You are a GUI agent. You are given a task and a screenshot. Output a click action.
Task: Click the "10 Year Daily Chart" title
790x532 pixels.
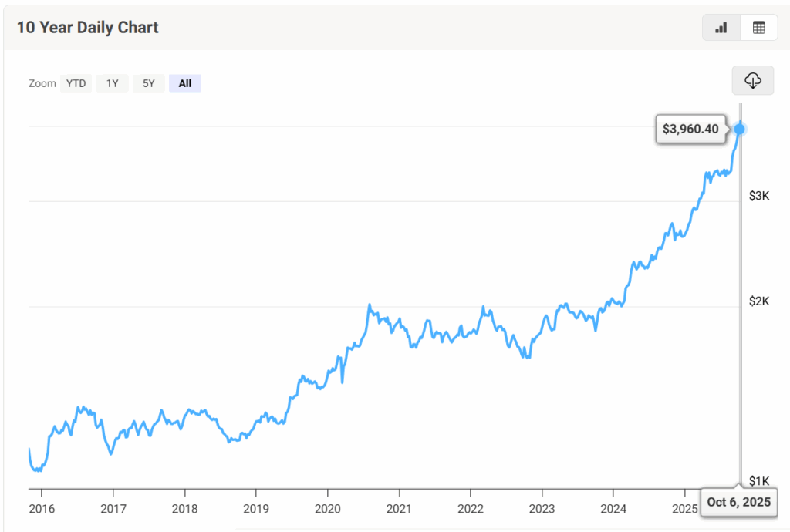coord(88,28)
